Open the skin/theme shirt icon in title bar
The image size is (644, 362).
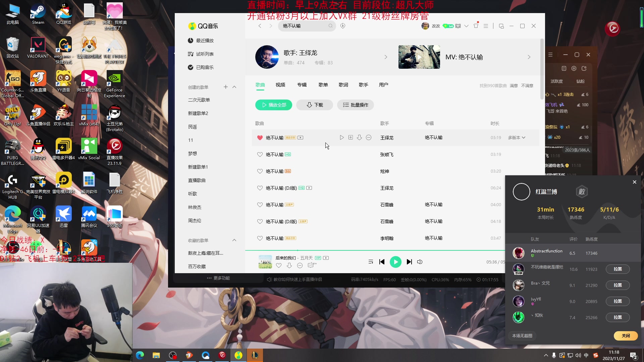pyautogui.click(x=476, y=26)
